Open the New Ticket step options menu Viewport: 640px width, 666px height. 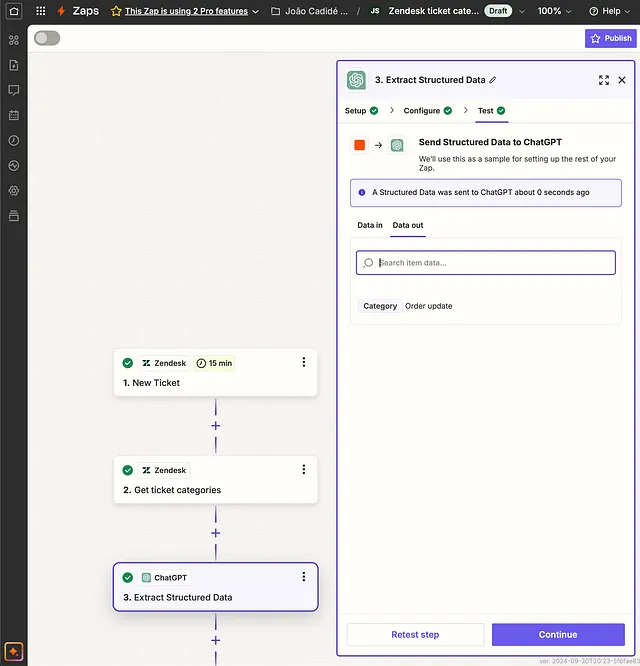tap(304, 362)
